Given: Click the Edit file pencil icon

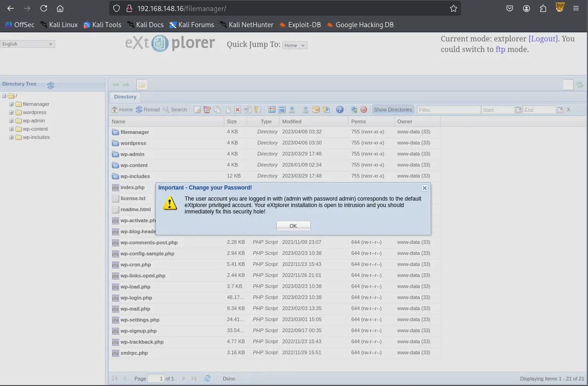Looking at the screenshot, I should click(x=207, y=109).
